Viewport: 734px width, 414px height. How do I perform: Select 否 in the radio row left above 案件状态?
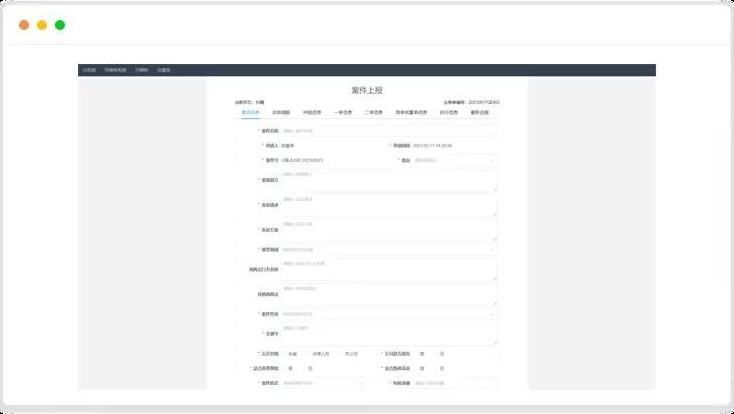click(x=308, y=369)
